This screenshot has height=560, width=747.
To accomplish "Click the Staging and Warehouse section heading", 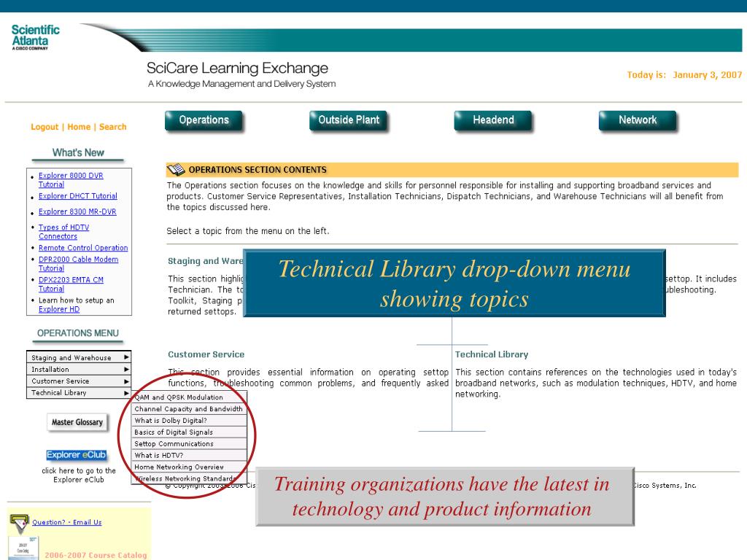I will [x=205, y=261].
